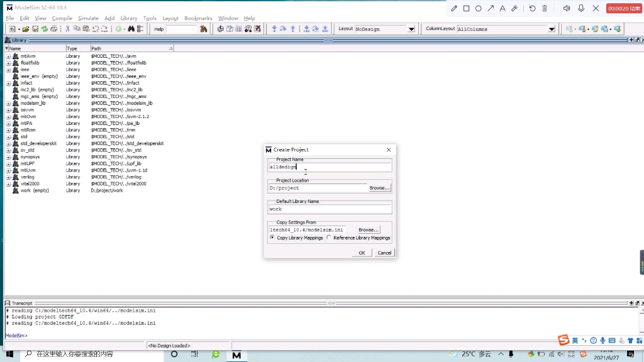Open the Layout NoDesign dropdown

(411, 29)
